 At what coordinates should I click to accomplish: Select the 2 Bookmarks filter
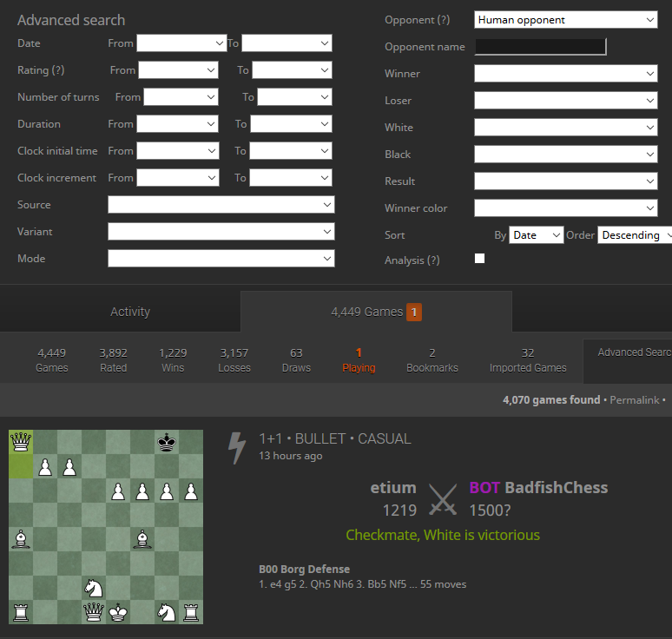click(x=432, y=360)
